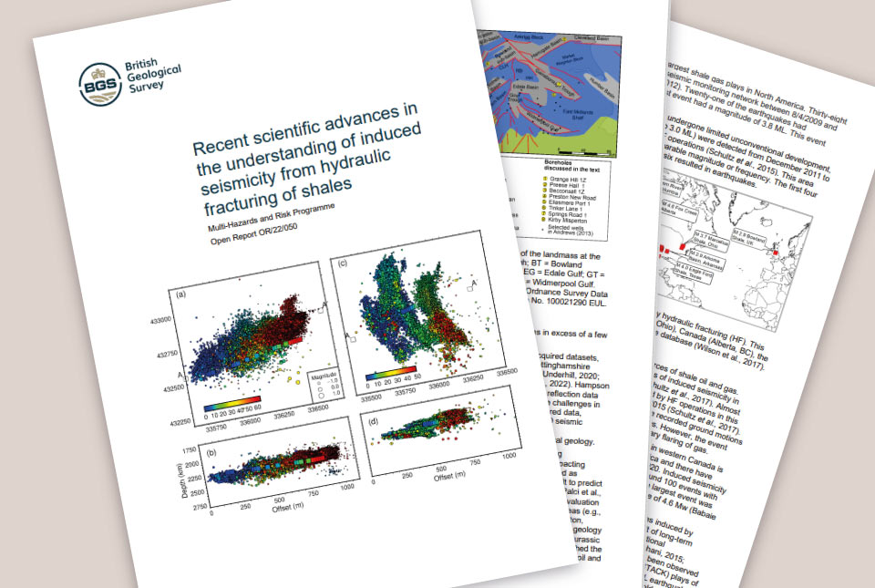Click 'Multi-Hazards and Risk Programme' subtitle

click(x=272, y=217)
